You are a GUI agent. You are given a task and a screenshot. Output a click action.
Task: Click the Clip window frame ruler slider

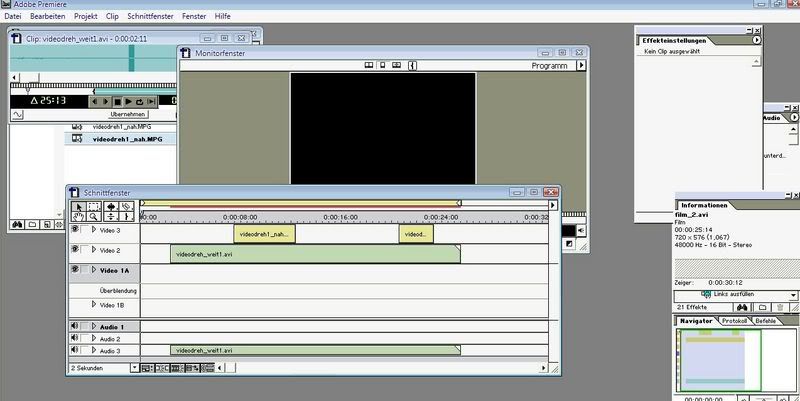(x=28, y=89)
